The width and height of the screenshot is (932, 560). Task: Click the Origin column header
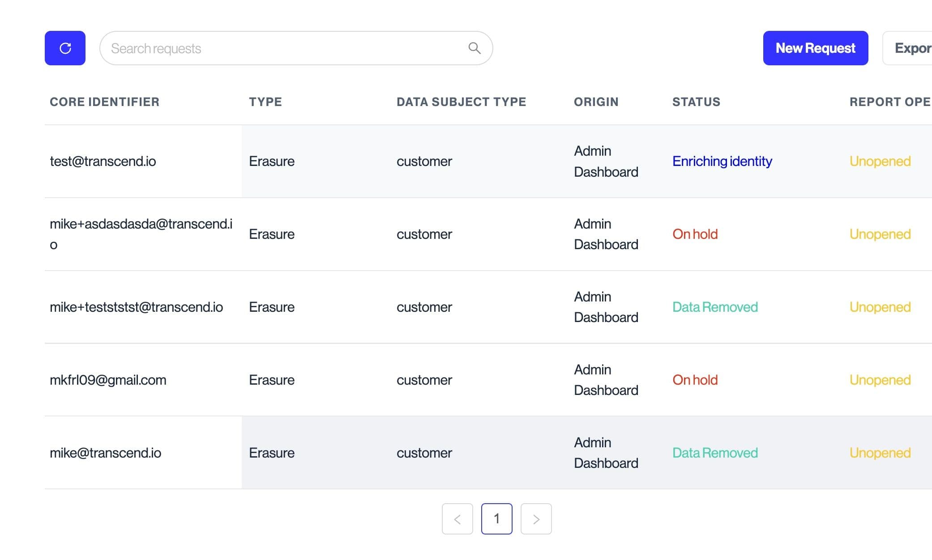pos(596,102)
